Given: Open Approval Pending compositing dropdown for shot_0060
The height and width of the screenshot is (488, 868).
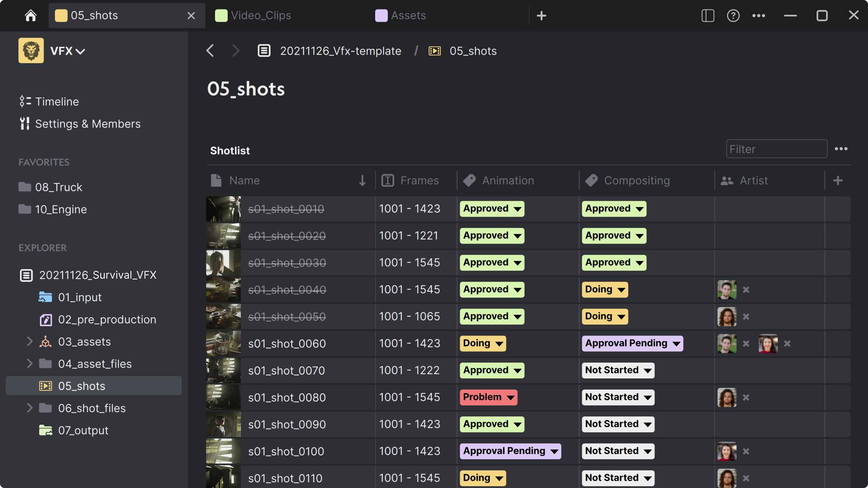Looking at the screenshot, I should tap(632, 343).
